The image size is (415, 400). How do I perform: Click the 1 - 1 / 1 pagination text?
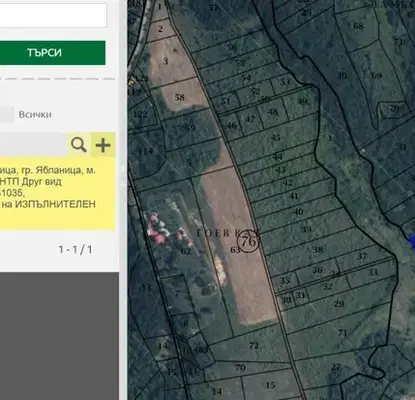point(75,250)
